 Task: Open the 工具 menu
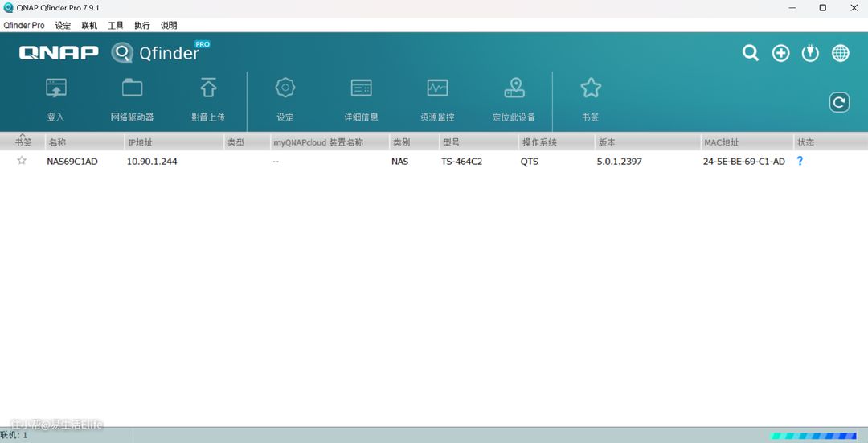pos(116,25)
